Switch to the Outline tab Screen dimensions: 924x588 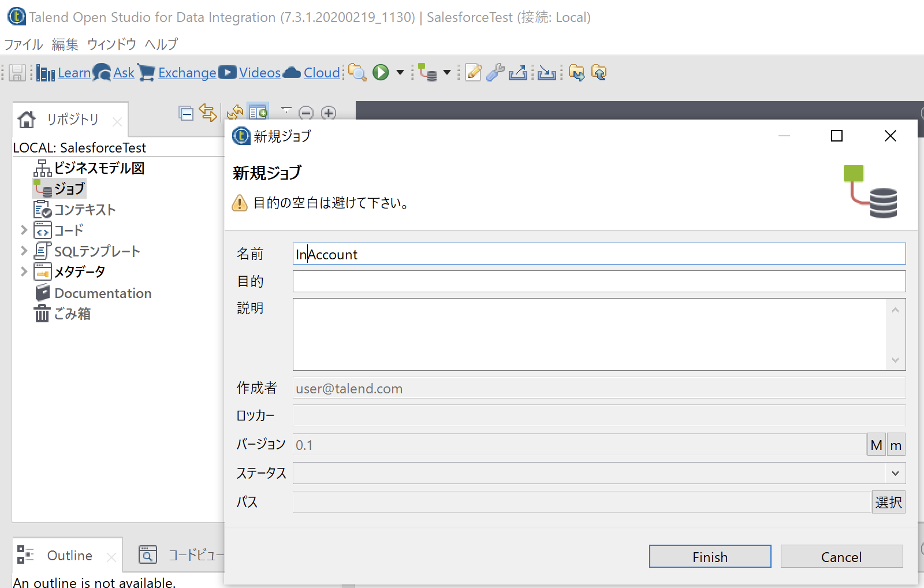coord(69,555)
